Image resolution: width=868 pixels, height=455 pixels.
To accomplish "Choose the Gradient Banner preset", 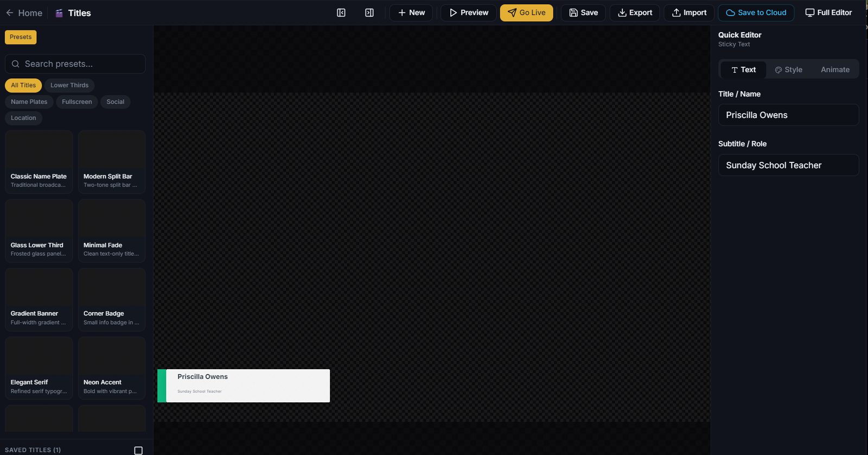I will pyautogui.click(x=39, y=299).
